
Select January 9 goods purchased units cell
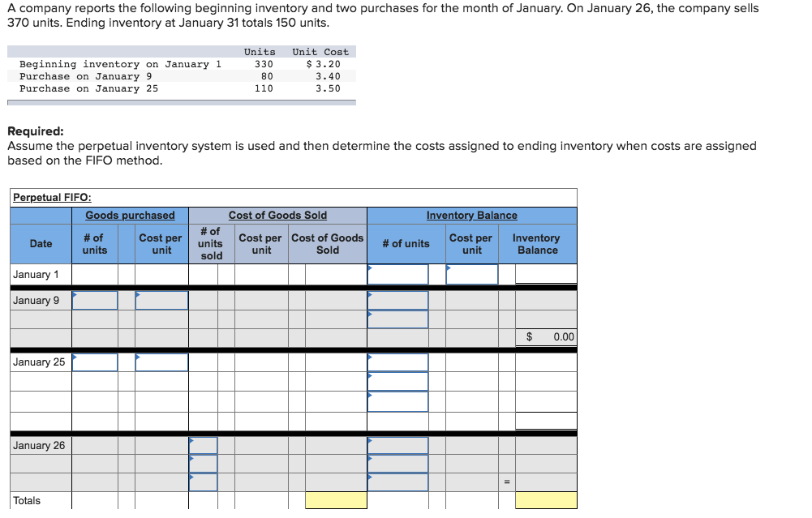pos(95,300)
